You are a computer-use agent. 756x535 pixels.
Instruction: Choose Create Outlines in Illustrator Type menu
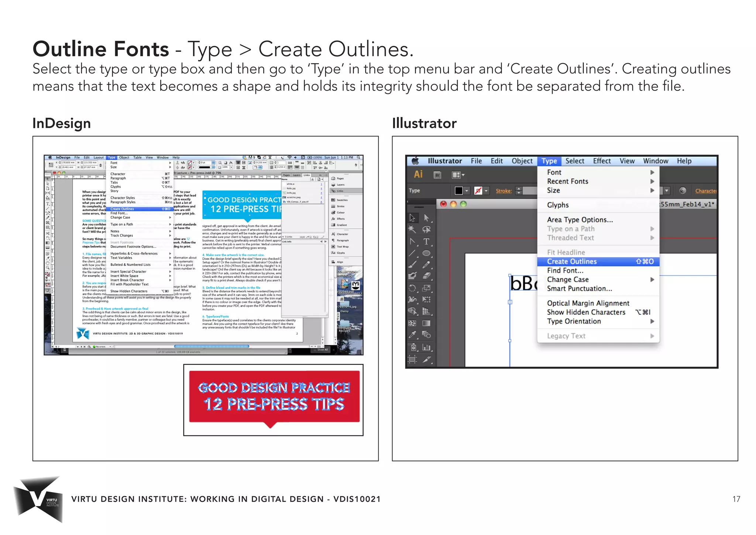click(598, 262)
